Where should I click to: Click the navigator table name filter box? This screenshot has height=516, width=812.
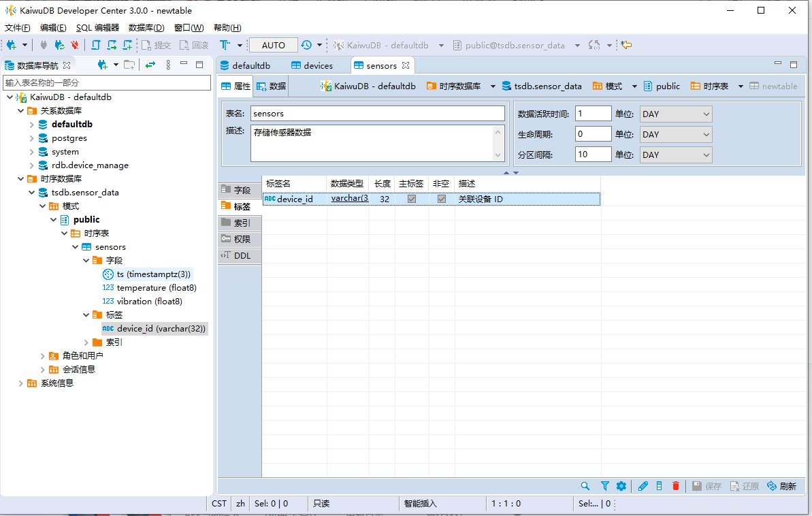click(x=107, y=82)
